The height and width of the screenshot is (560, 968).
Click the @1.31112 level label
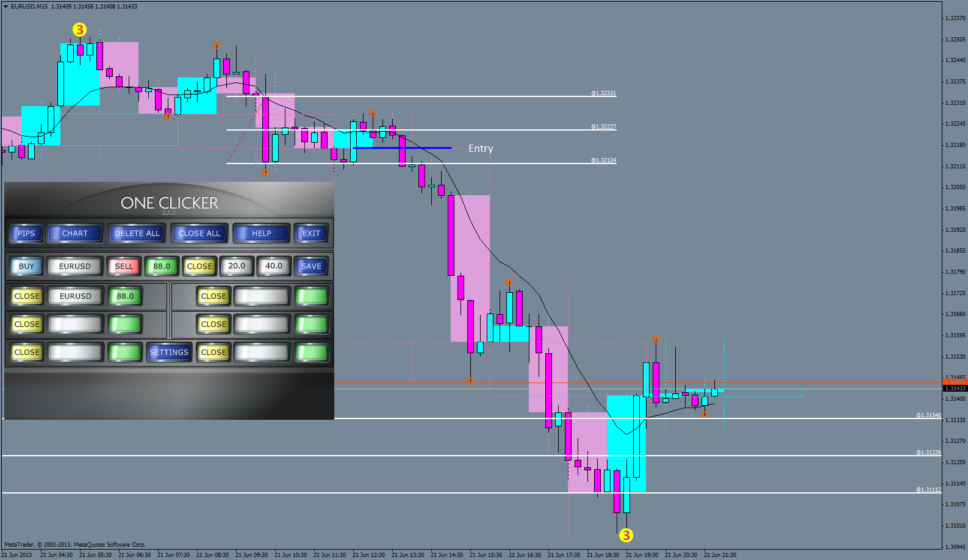[928, 490]
